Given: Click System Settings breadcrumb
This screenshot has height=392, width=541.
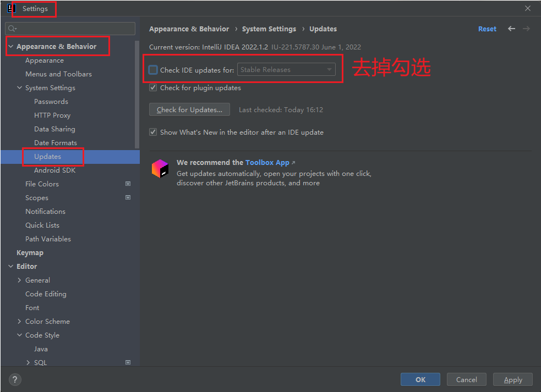Looking at the screenshot, I should point(269,29).
